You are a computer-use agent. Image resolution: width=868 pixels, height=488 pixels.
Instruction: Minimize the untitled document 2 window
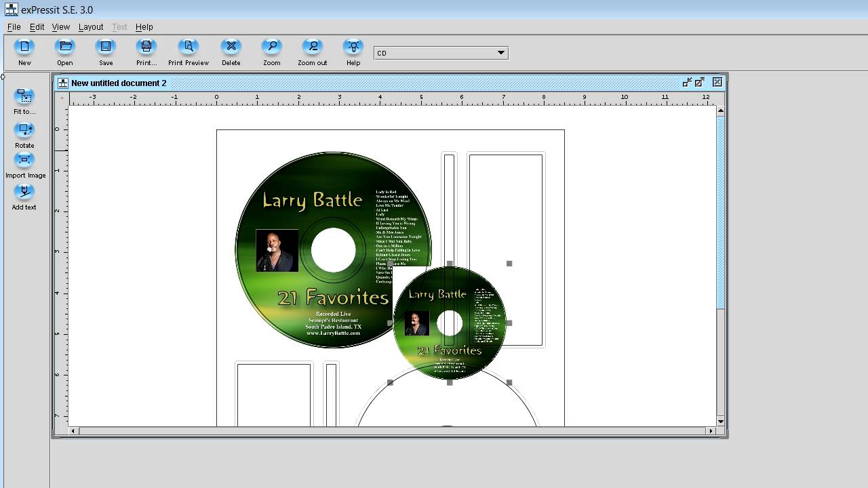pyautogui.click(x=687, y=82)
